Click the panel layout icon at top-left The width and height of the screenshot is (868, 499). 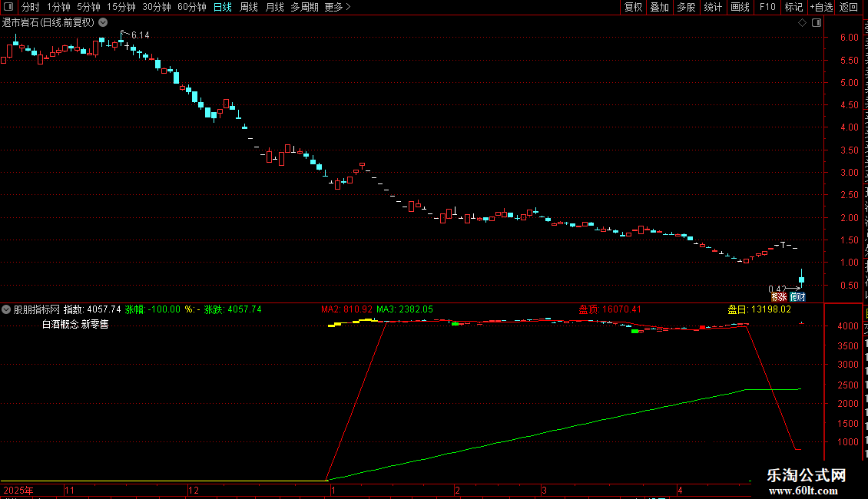(8, 7)
